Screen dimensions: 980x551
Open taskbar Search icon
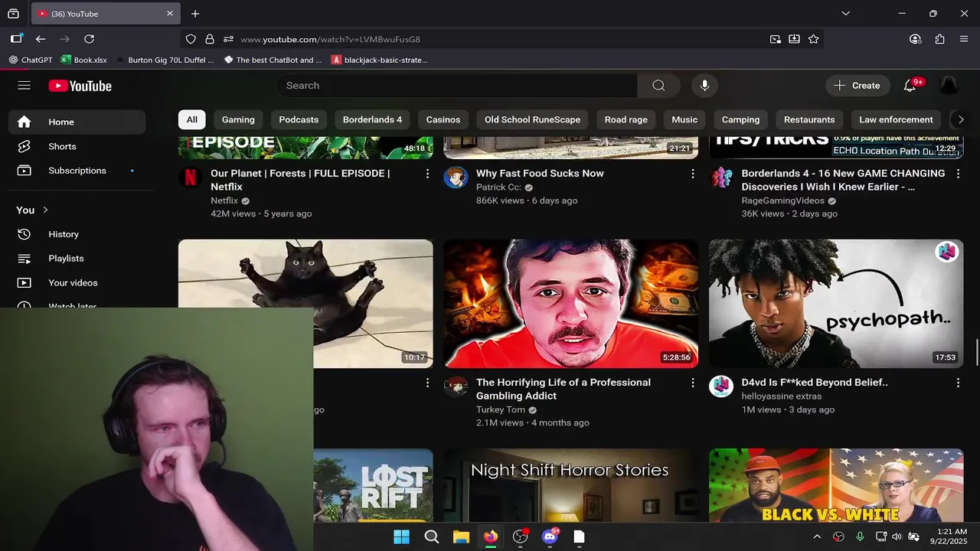pos(431,536)
